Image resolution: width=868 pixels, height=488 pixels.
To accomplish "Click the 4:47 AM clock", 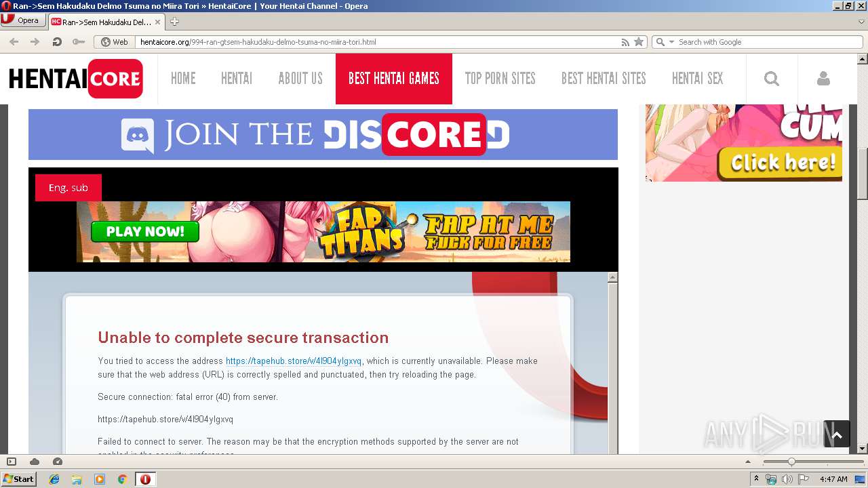I will coord(833,479).
